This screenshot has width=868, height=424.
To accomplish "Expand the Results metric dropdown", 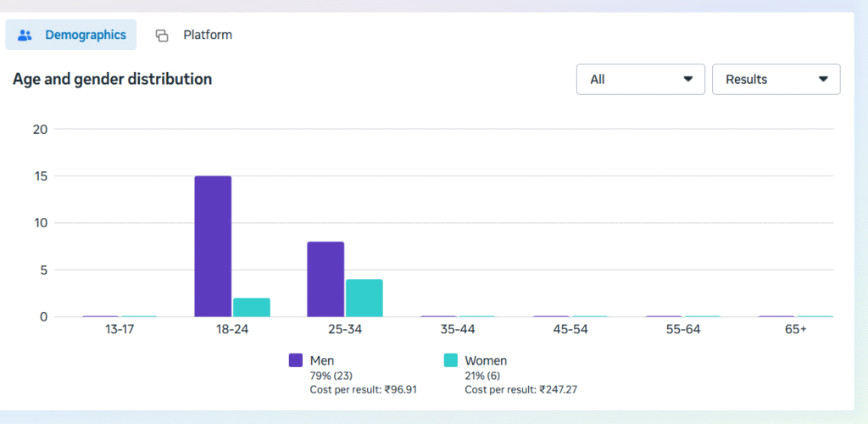I will pos(776,79).
